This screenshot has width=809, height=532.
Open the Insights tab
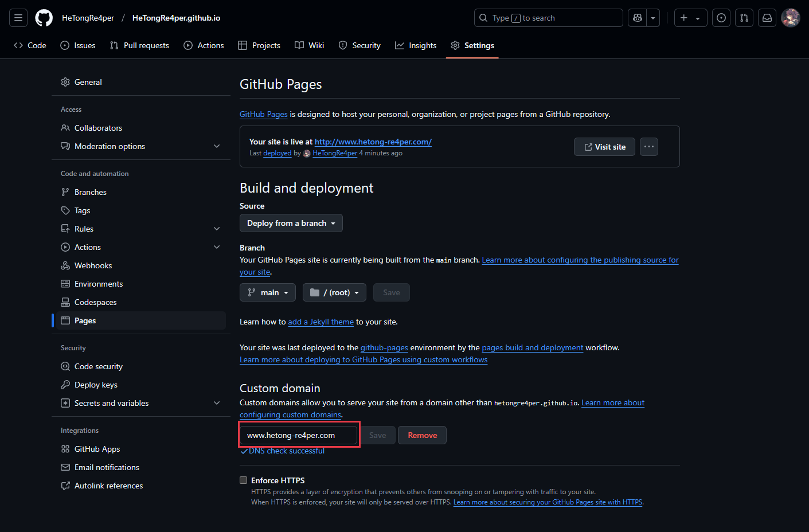tap(416, 45)
